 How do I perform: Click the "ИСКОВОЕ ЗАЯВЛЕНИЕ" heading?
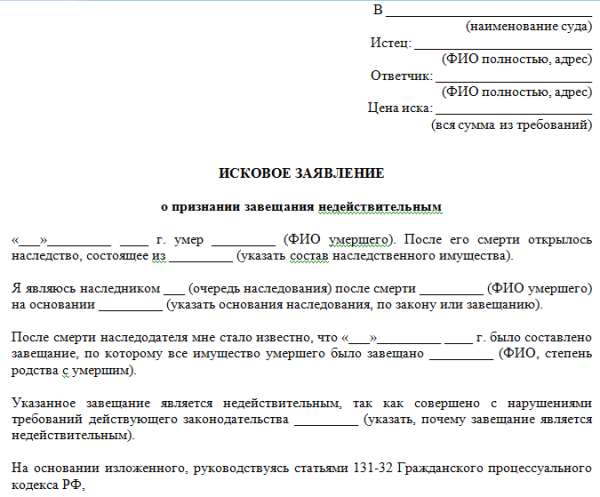point(301,173)
